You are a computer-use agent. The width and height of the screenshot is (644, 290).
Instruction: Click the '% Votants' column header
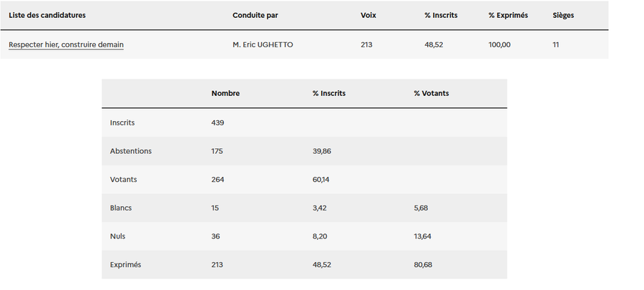tap(431, 94)
